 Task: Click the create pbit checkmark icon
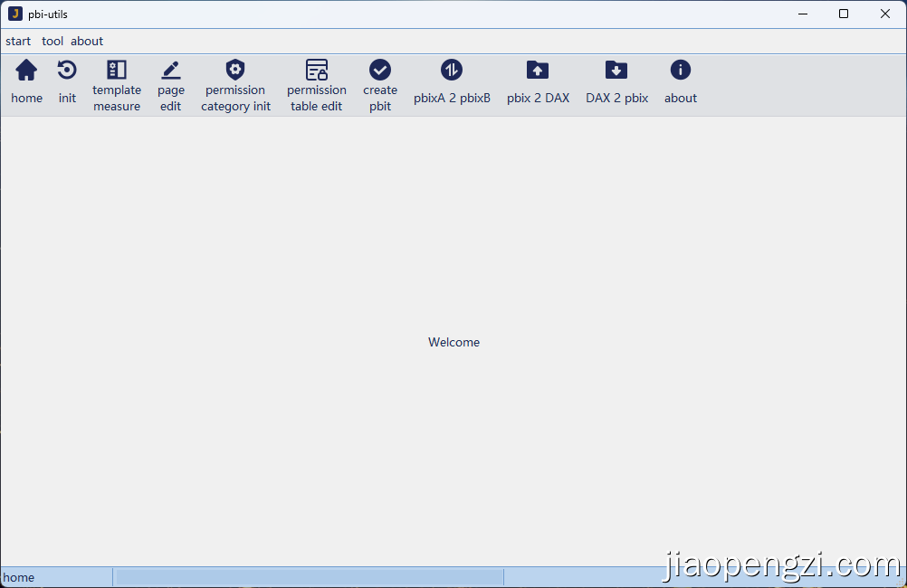tap(380, 71)
